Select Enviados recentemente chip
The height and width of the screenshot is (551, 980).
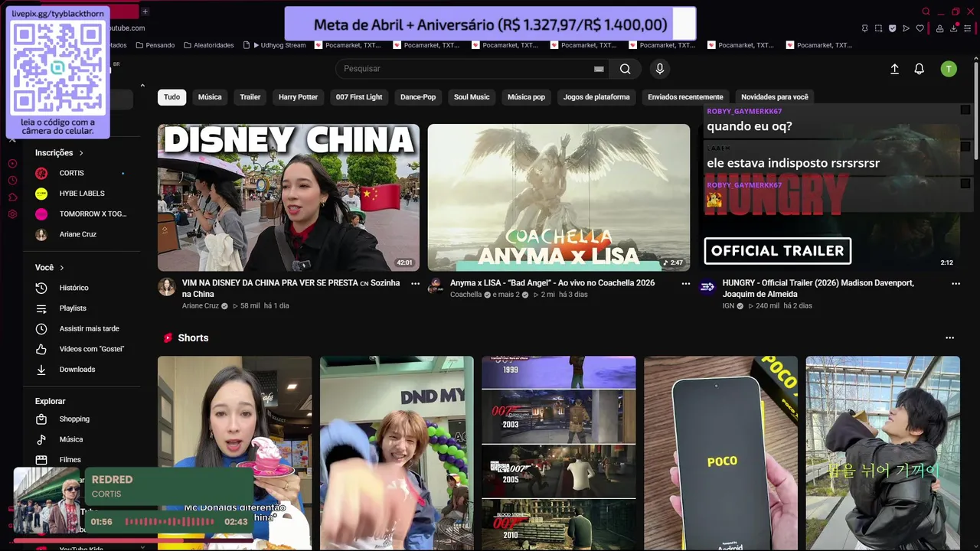click(x=685, y=97)
